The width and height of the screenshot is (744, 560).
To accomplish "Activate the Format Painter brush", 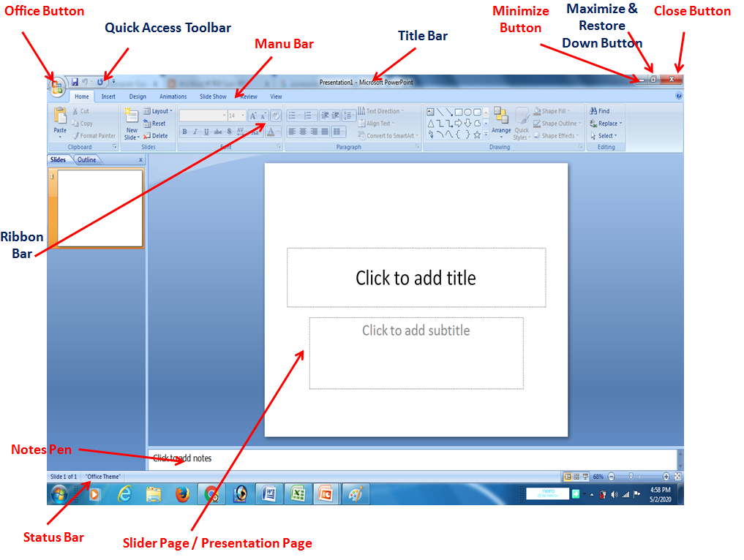I will click(x=94, y=136).
